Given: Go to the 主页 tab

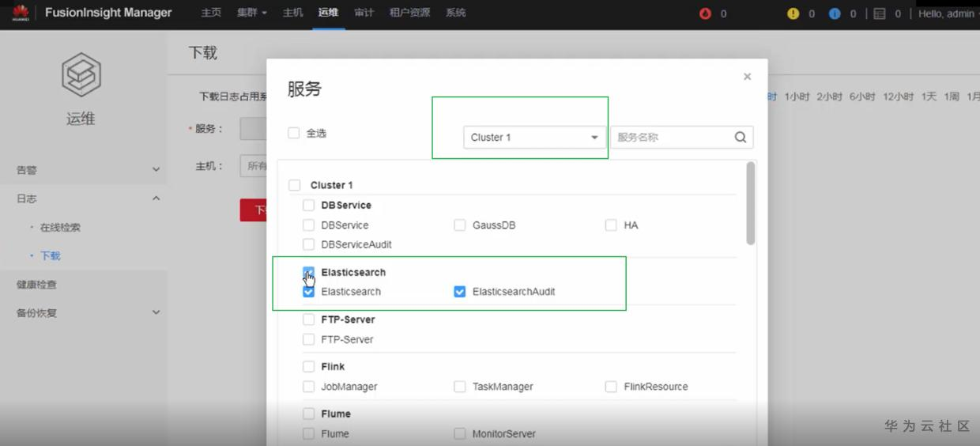Looking at the screenshot, I should 211,13.
